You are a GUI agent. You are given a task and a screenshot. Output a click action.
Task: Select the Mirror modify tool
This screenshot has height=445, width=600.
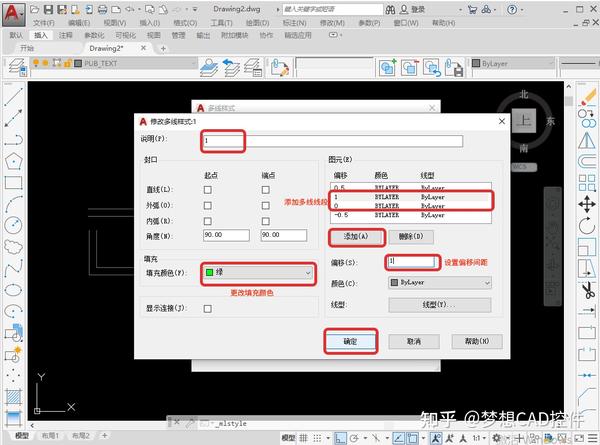coord(587,140)
